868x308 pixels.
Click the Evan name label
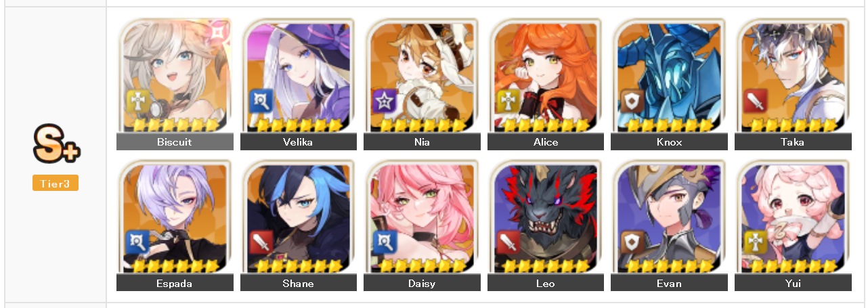(x=669, y=283)
